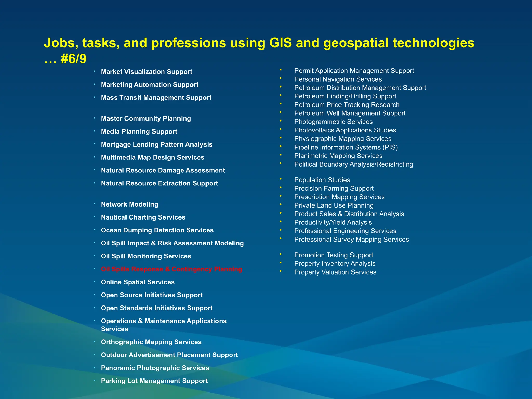Select the slide title about GIS jobs
532x399 pixels.
(259, 50)
